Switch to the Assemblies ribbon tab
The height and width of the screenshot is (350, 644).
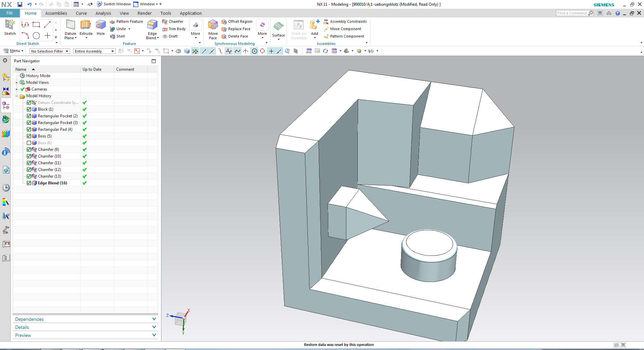(56, 13)
